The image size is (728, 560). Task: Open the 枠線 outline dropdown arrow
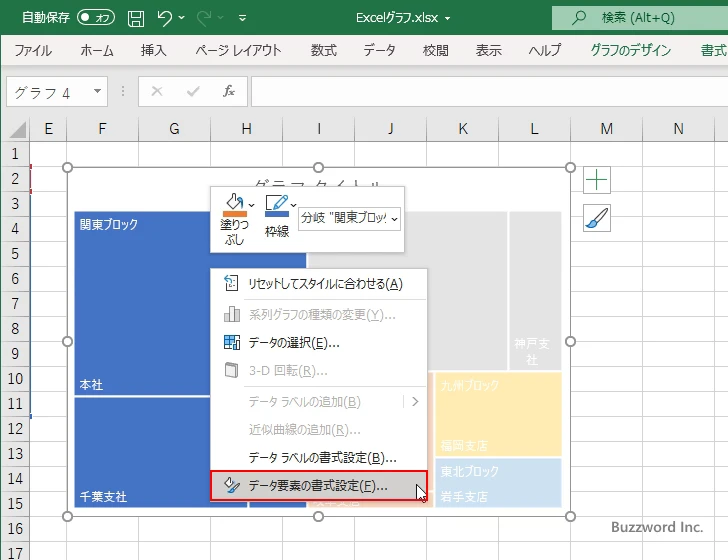click(x=293, y=205)
